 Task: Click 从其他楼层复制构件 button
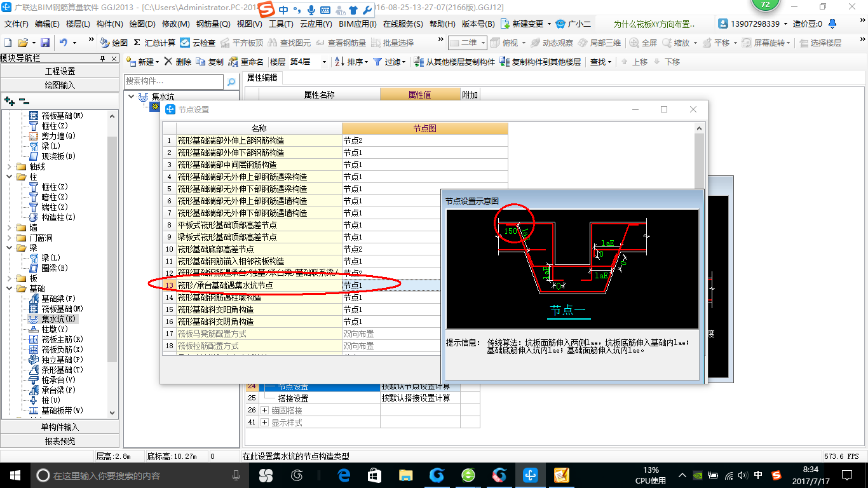[x=454, y=62]
